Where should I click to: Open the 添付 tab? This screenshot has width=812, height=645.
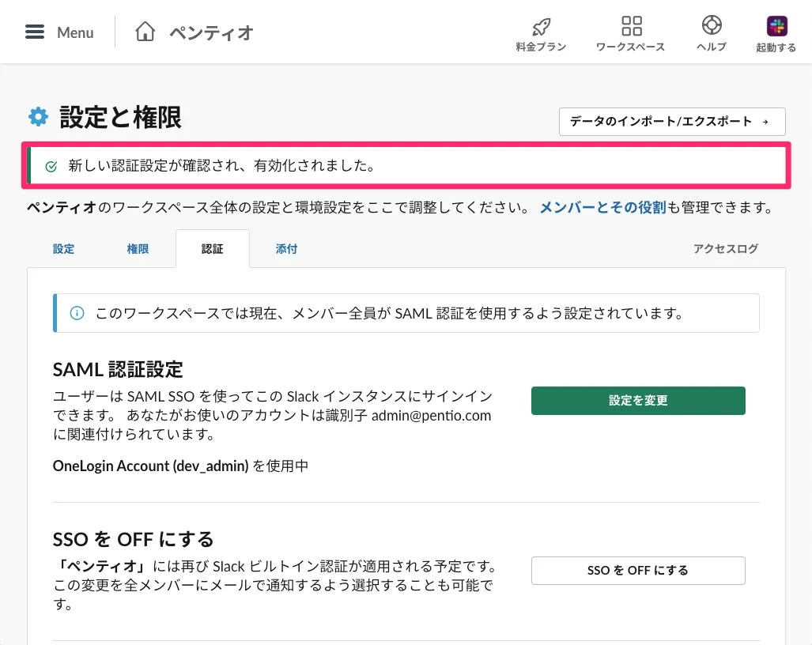286,249
